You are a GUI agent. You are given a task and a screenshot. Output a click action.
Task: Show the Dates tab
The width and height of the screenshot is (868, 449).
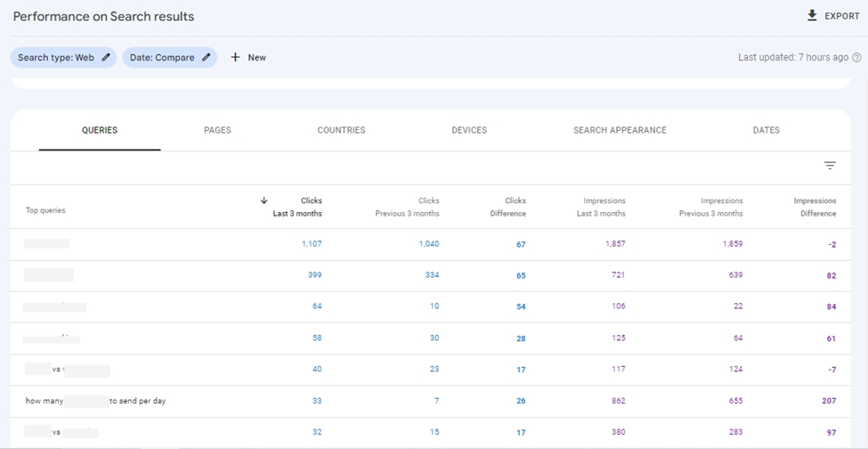click(766, 130)
